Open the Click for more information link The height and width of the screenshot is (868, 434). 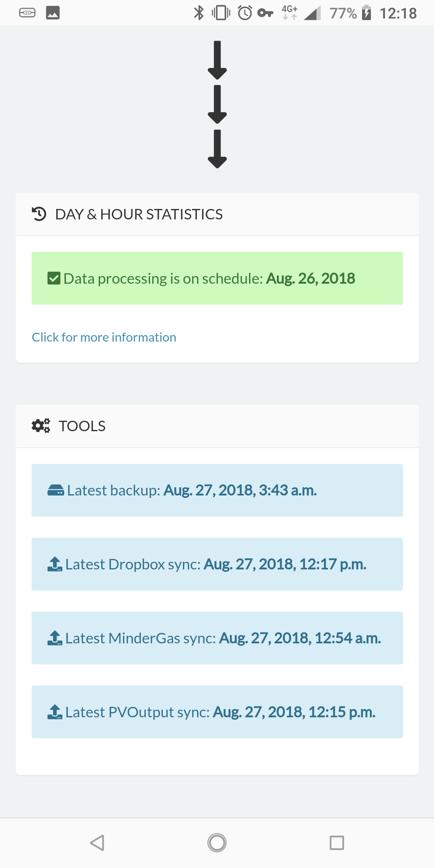click(104, 337)
